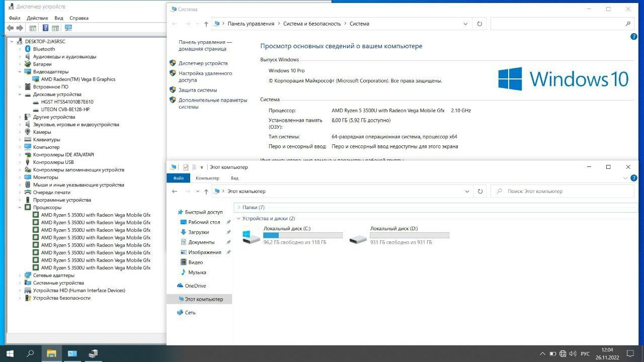Viewport: 644px width, 362px height.
Task: Toggle action pane icon in Device Manager toolbar
Action: point(55,28)
